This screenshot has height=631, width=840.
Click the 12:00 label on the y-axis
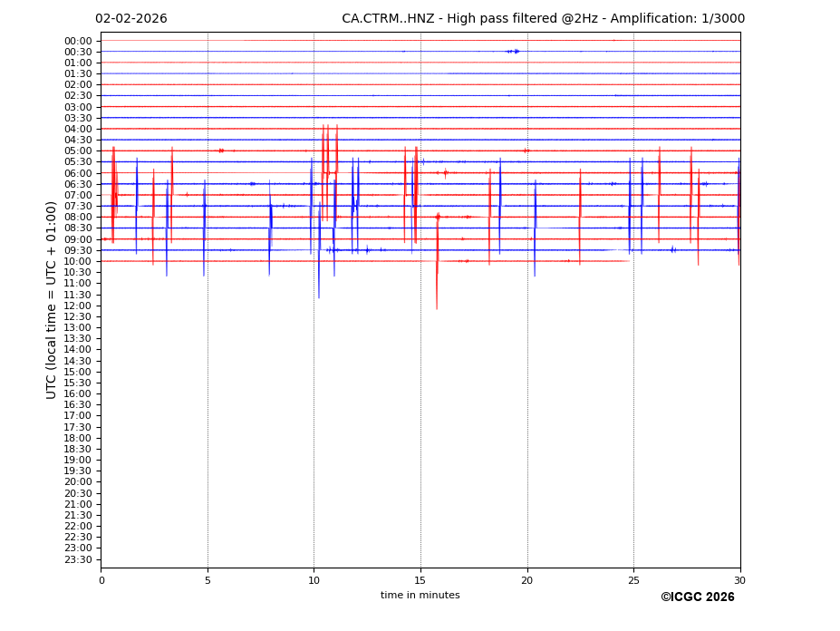click(x=78, y=306)
